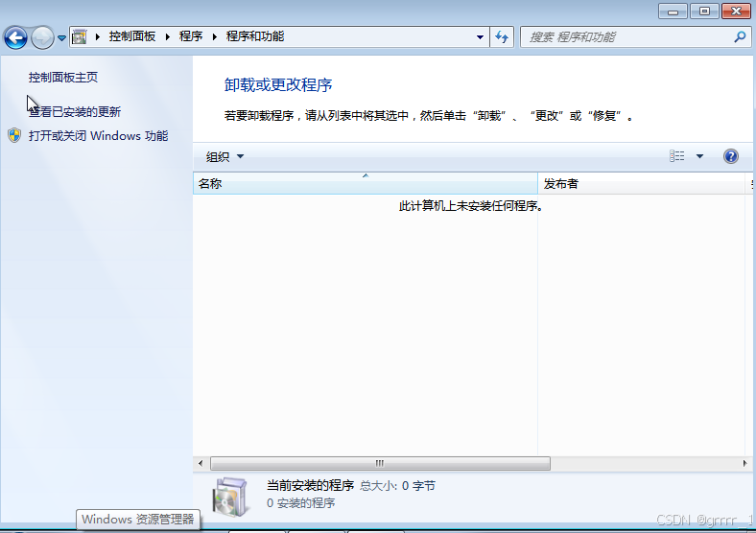Click the change view icon button
756x533 pixels.
pyautogui.click(x=677, y=156)
